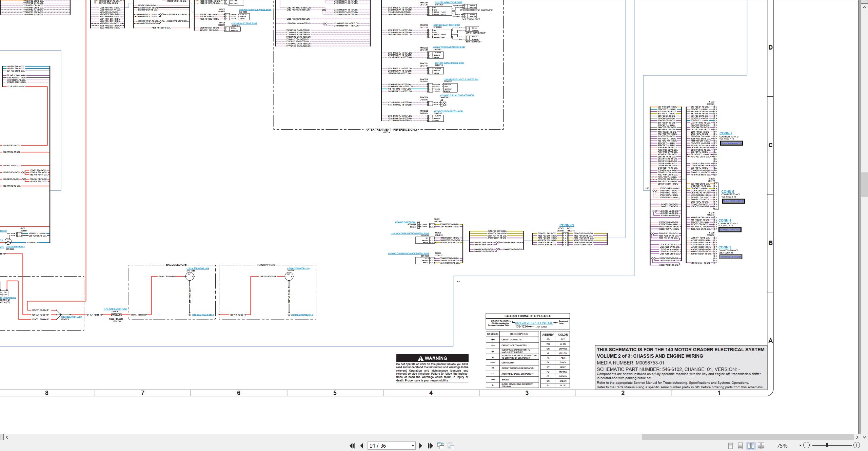Open the CONN 62 link
868x451 pixels.
coord(567,225)
